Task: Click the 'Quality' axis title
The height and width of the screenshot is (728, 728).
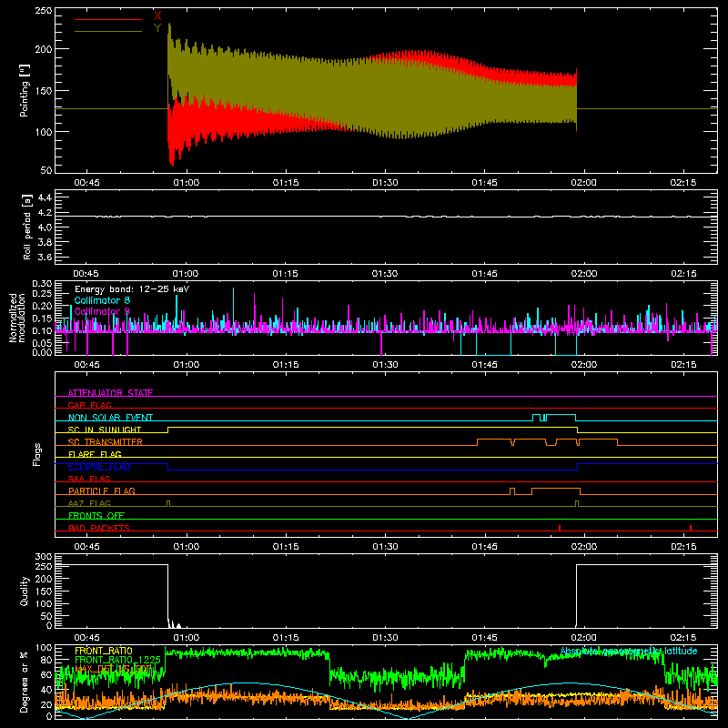Action: point(25,591)
